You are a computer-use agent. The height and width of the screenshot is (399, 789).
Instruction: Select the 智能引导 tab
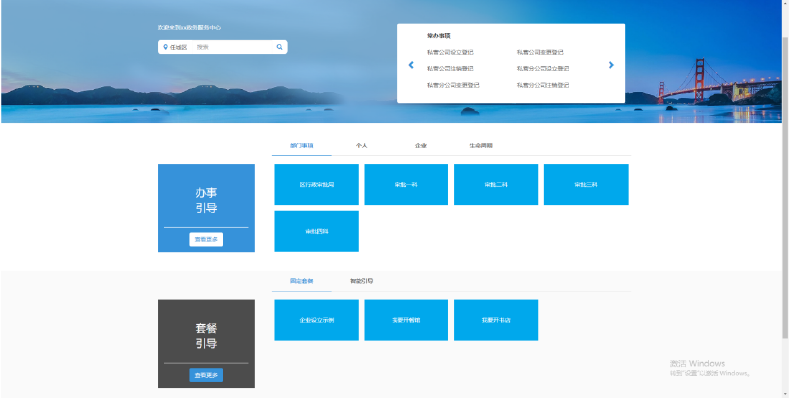[x=361, y=281]
